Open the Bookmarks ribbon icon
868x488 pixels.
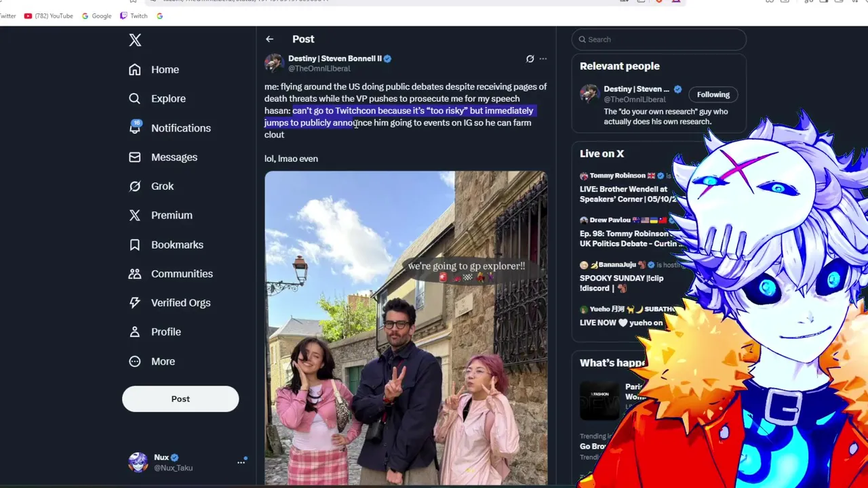[x=135, y=245]
